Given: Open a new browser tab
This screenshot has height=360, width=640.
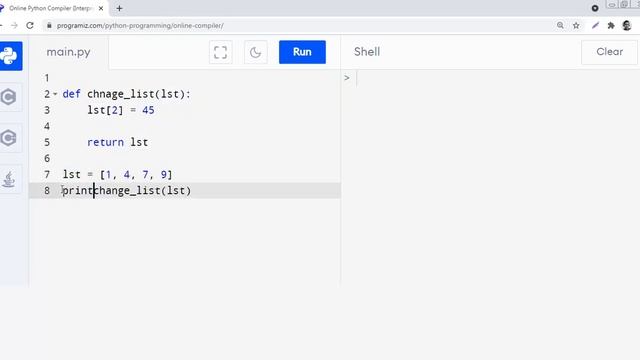Looking at the screenshot, I should click(x=119, y=8).
